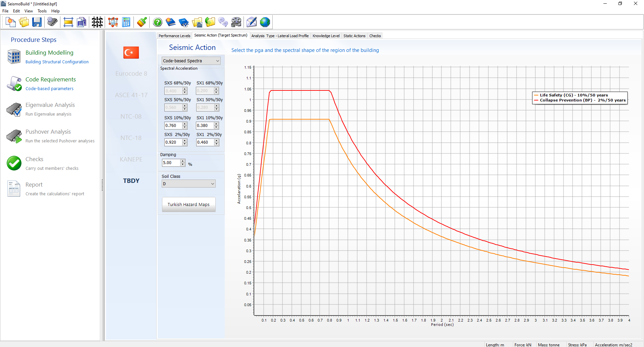Viewport: 644px width, 347px height.
Task: Click the save floppy disk icon
Action: [x=37, y=22]
